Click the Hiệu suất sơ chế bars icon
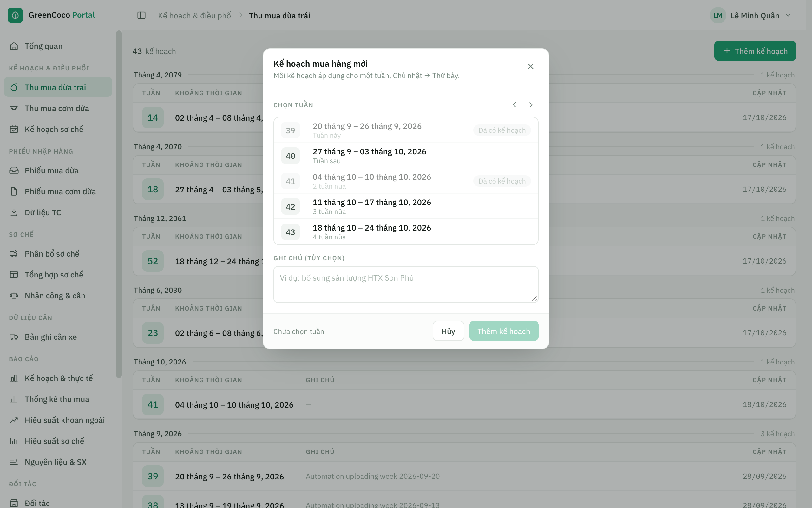 coord(14,441)
